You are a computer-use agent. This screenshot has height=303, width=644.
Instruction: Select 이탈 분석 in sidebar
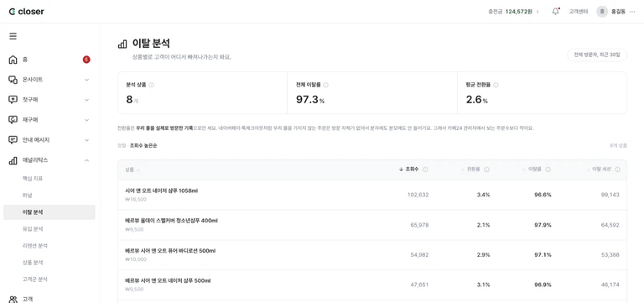tap(49, 212)
